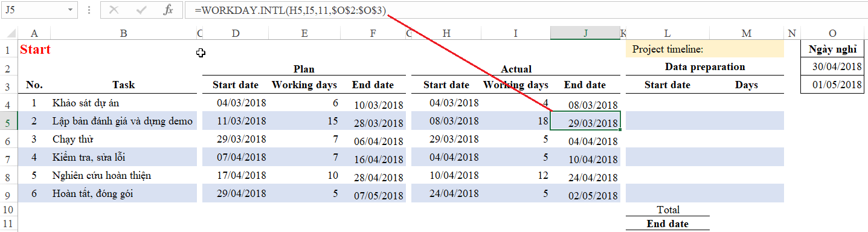
Task: Click the End date cell in row 11
Action: [x=667, y=224]
